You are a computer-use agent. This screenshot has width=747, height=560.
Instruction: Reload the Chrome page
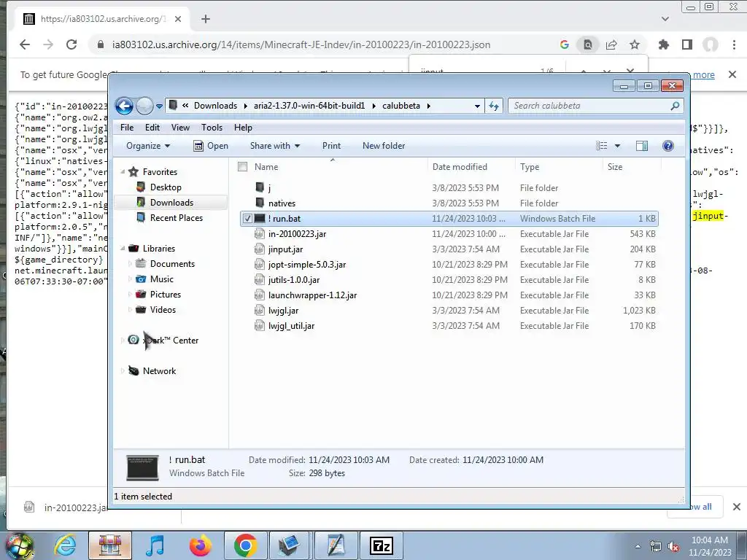coord(71,44)
